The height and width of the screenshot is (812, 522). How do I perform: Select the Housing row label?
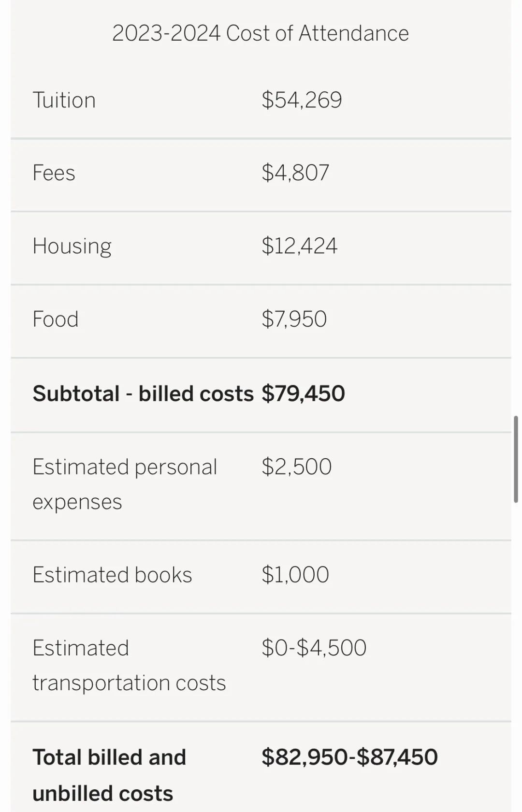pyautogui.click(x=72, y=246)
